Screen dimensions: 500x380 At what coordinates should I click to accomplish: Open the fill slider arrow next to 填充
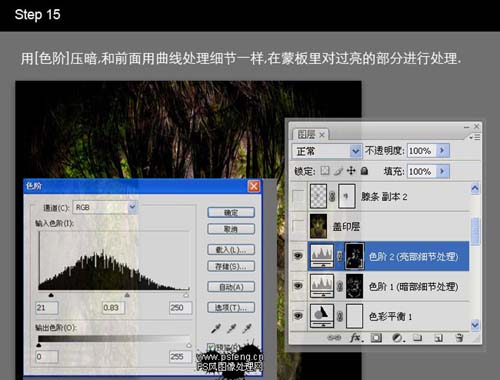click(442, 171)
